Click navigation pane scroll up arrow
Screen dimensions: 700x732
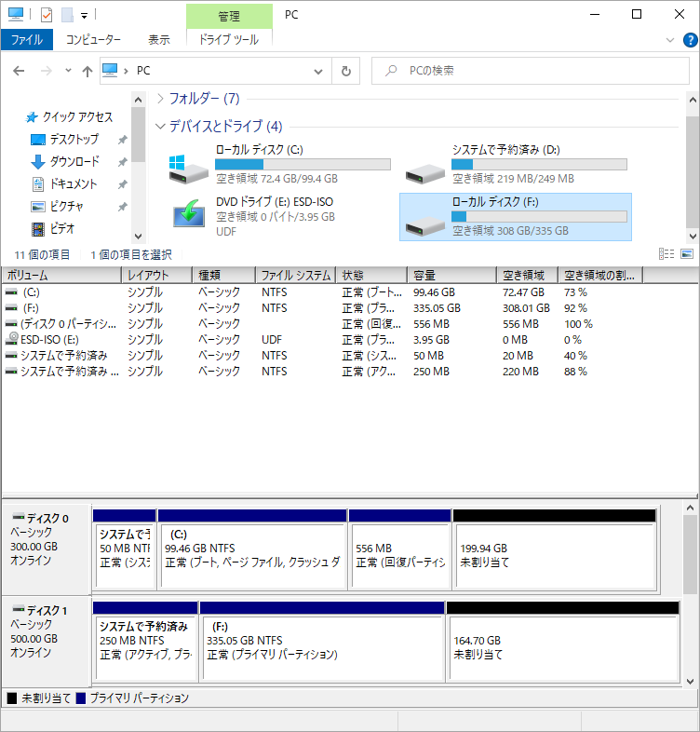[138, 100]
